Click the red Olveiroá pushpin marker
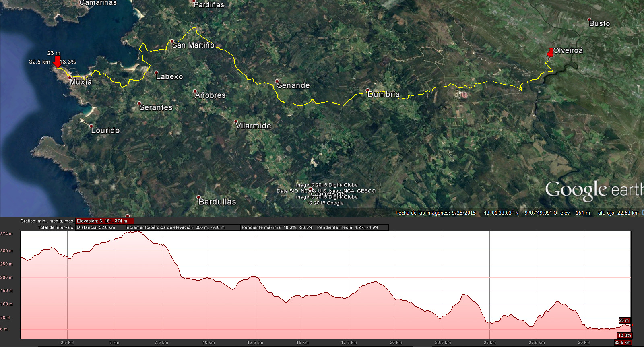 [x=550, y=53]
